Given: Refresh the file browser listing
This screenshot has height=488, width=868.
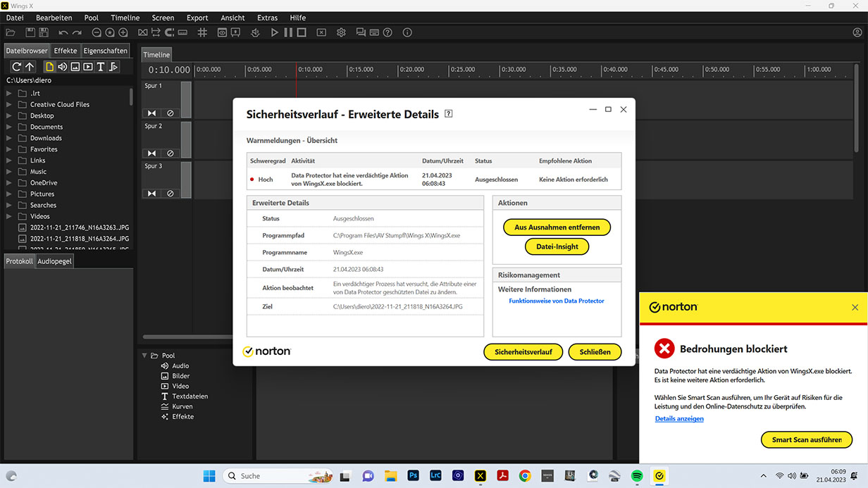Looking at the screenshot, I should coord(16,67).
